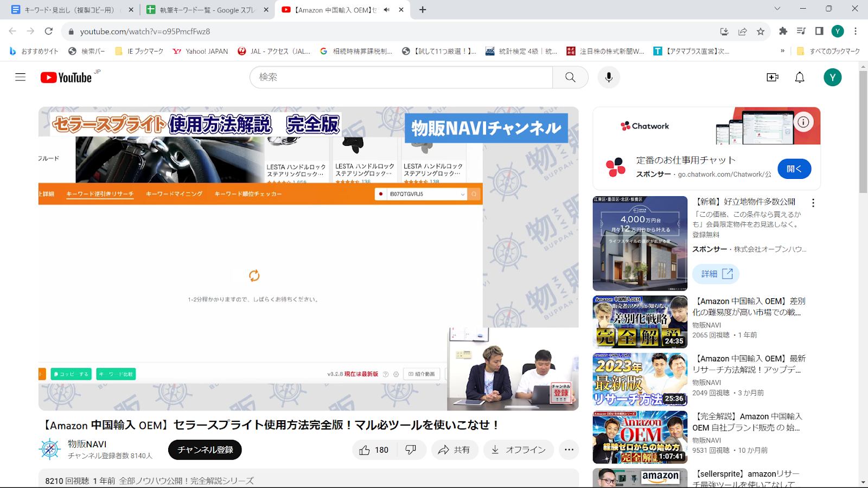Open options menu for 好立地物件 ad

[813, 203]
